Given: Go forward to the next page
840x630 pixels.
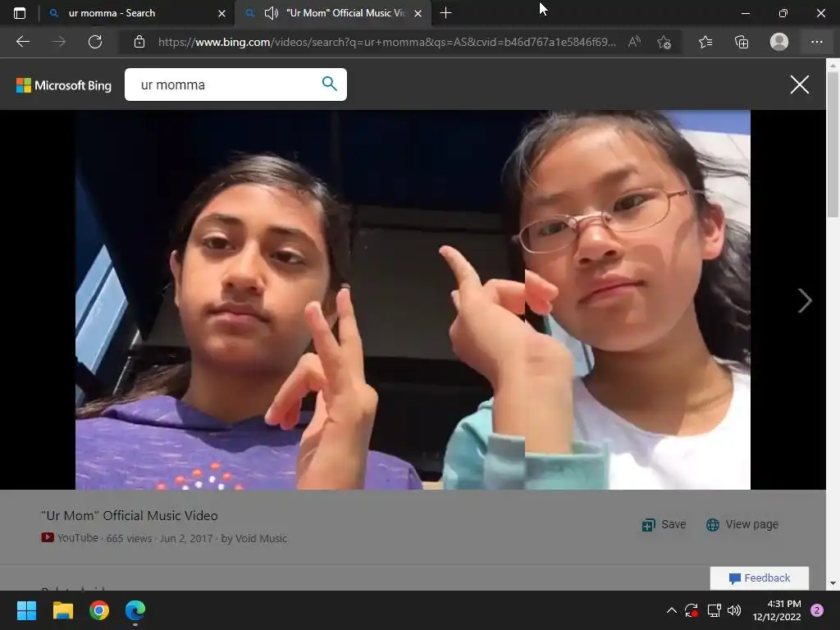Looking at the screenshot, I should [59, 42].
